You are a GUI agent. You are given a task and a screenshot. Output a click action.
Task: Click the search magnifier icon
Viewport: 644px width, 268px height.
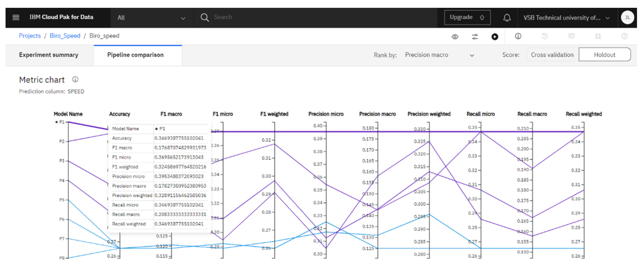[204, 17]
